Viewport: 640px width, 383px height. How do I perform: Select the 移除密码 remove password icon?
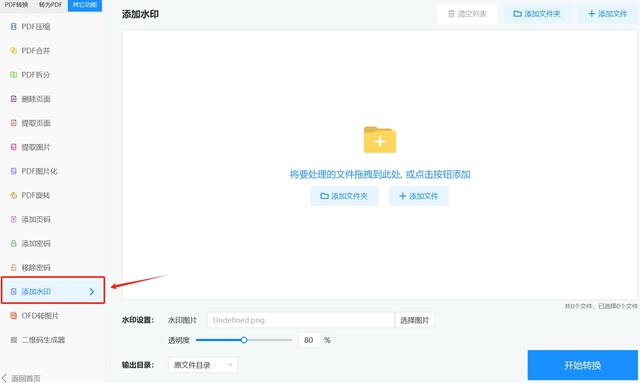point(13,267)
